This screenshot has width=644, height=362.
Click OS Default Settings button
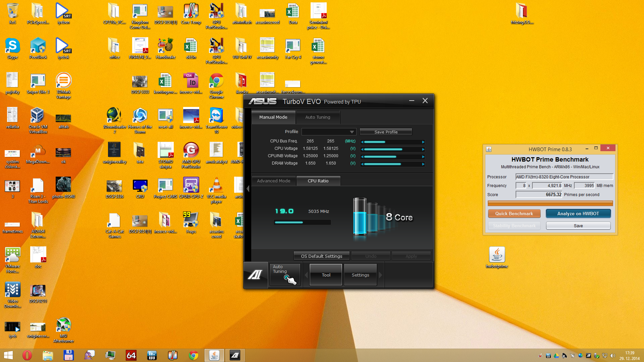[321, 256]
